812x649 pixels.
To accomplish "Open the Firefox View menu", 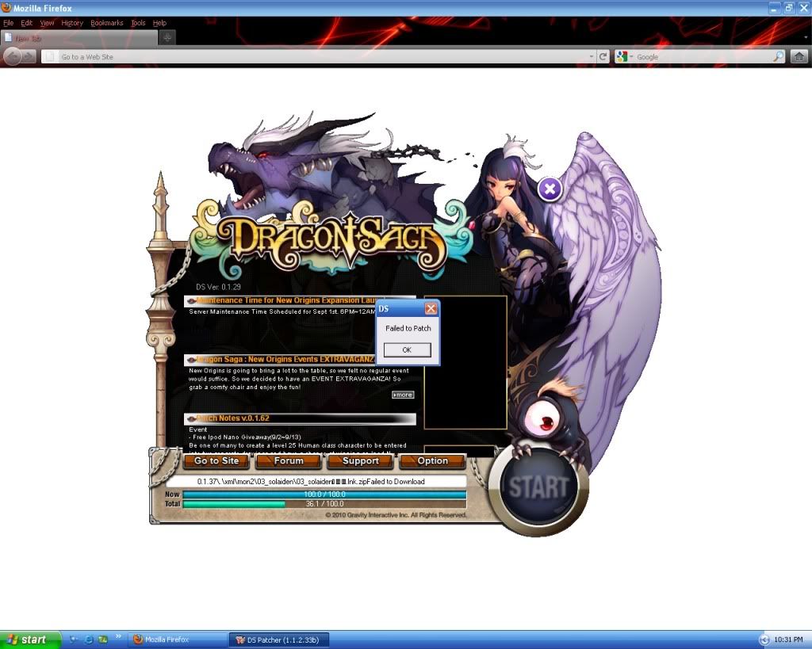I will tap(47, 23).
